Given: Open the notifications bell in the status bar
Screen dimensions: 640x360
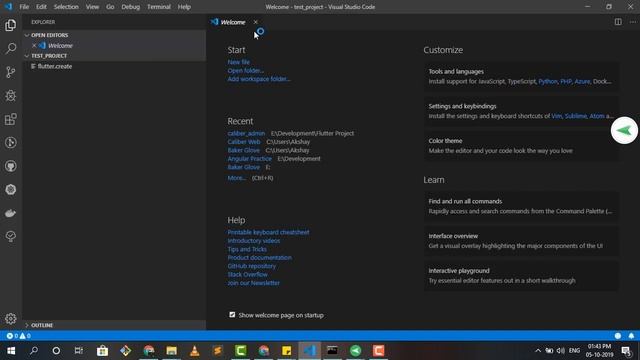Looking at the screenshot, I should pyautogui.click(x=631, y=336).
